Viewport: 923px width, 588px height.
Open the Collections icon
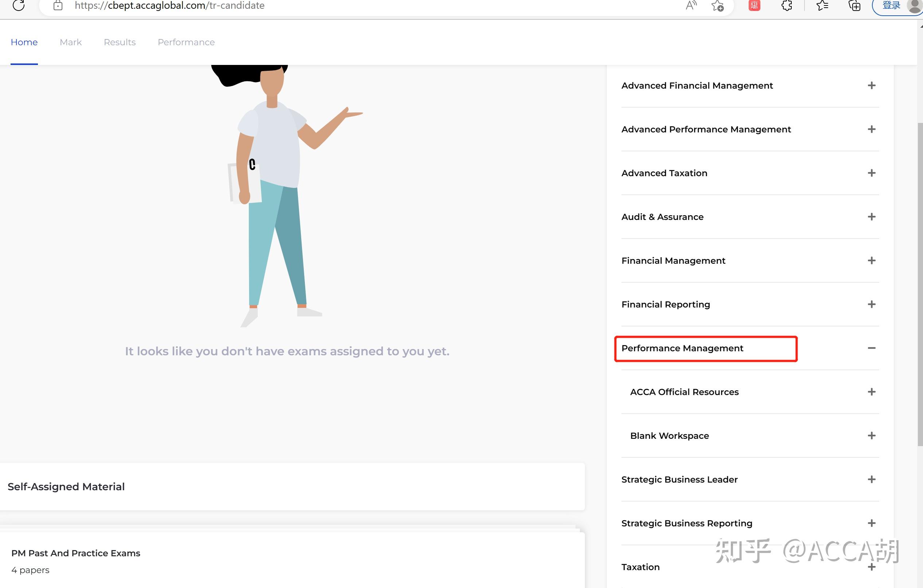(x=854, y=5)
